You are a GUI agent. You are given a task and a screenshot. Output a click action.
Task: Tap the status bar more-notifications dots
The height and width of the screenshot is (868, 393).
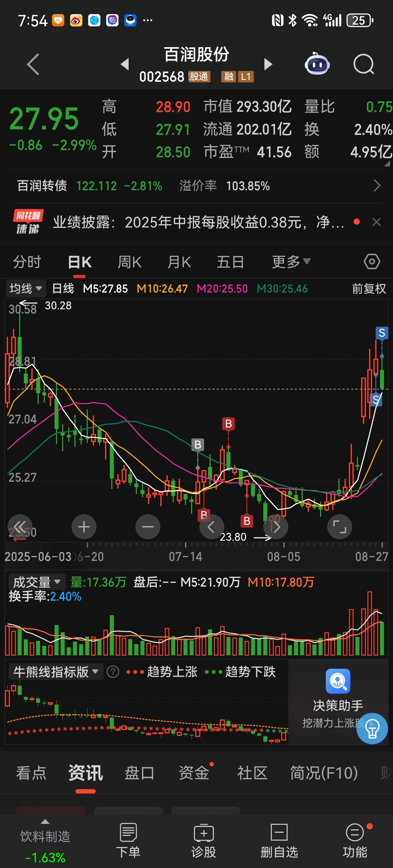148,20
